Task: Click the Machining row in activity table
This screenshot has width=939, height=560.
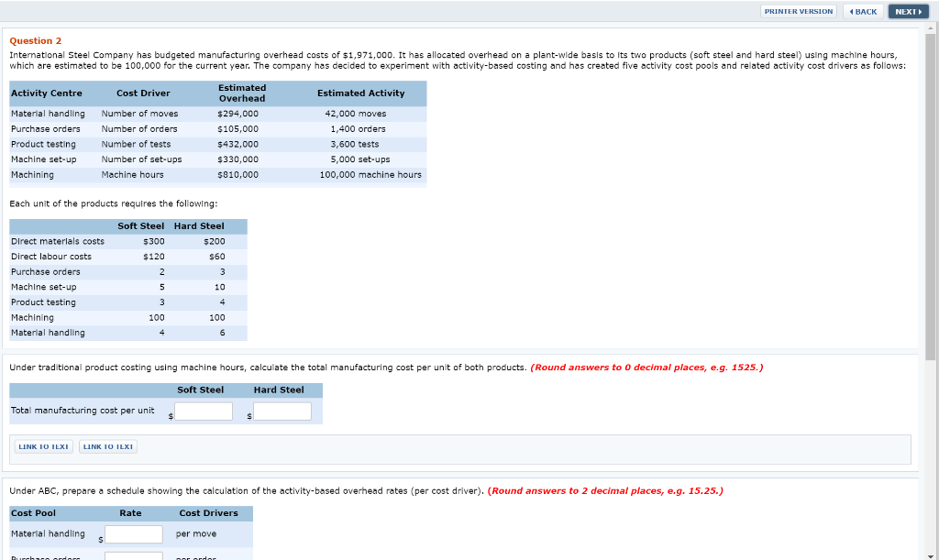Action: pos(32,174)
